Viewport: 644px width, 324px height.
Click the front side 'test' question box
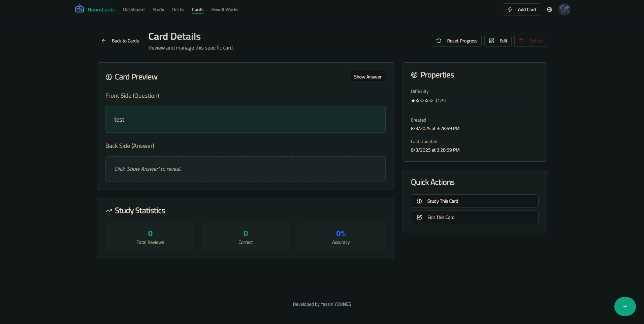246,120
